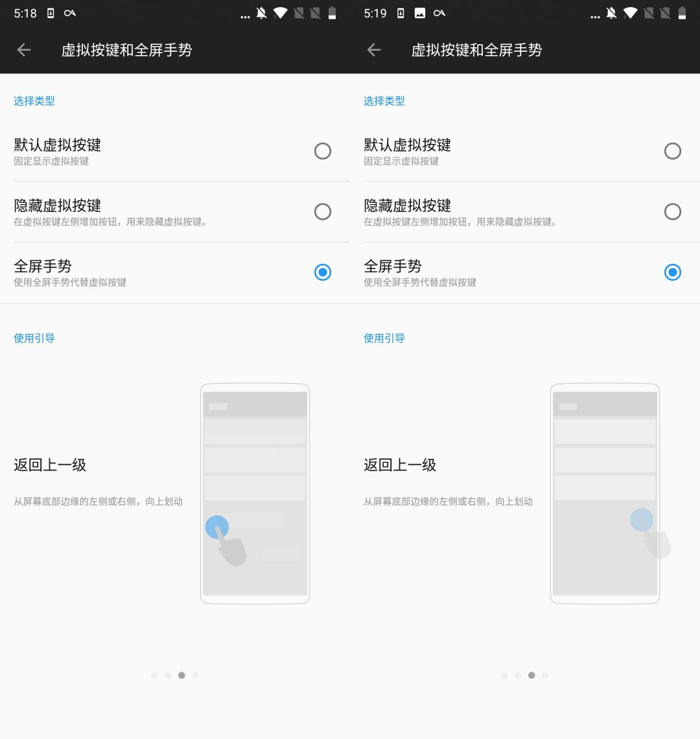The width and height of the screenshot is (700, 739).
Task: Tap the 选择类型 section header in left screenshot
Action: click(x=34, y=101)
